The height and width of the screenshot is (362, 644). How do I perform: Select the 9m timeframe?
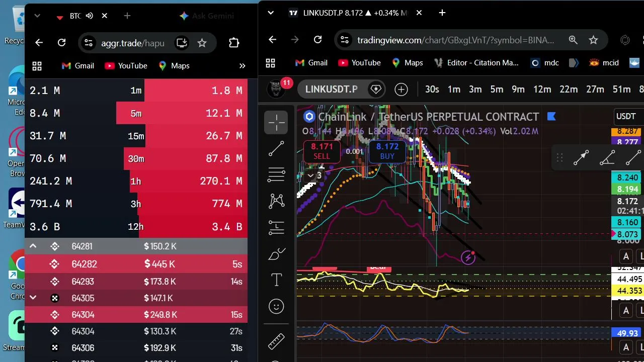click(x=518, y=89)
